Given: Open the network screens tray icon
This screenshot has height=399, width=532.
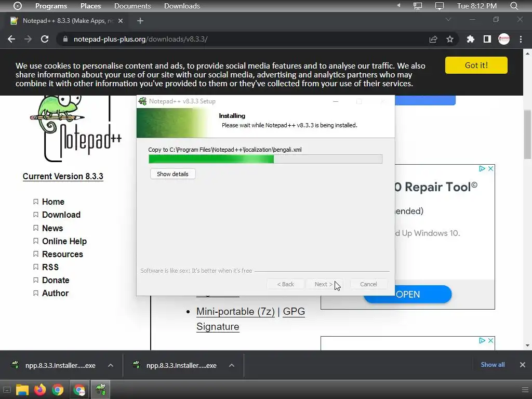Looking at the screenshot, I should (x=418, y=6).
